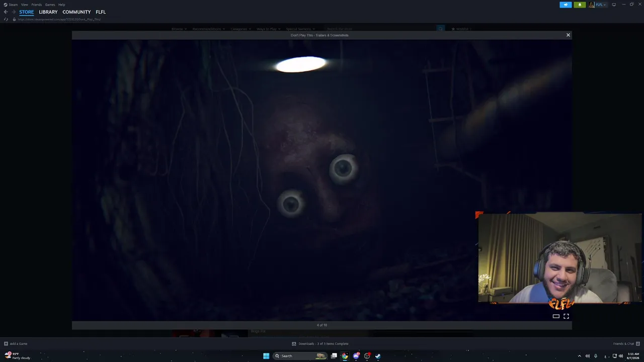Open the weather widget on the taskbar
Image resolution: width=644 pixels, height=362 pixels.
point(18,356)
